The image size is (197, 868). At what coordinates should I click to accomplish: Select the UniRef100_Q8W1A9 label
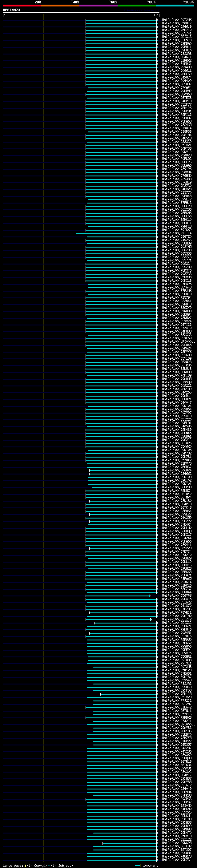point(177,389)
